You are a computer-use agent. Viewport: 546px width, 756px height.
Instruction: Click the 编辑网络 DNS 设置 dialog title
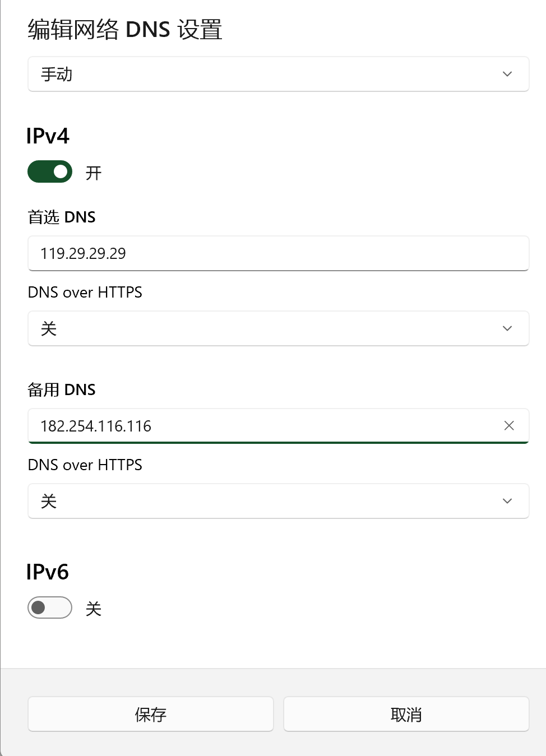pyautogui.click(x=125, y=29)
